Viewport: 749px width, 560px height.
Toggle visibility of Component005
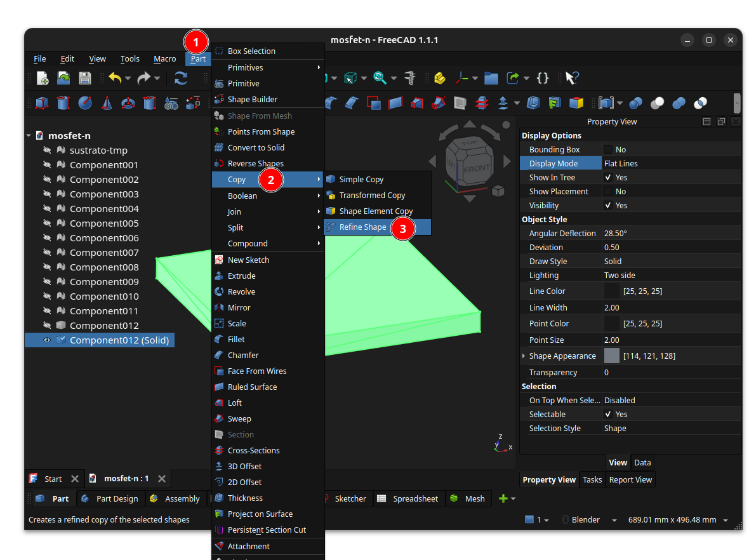point(47,223)
